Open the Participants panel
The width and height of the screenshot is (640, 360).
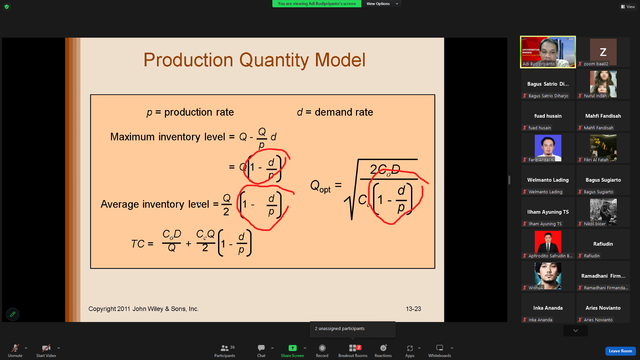click(225, 350)
